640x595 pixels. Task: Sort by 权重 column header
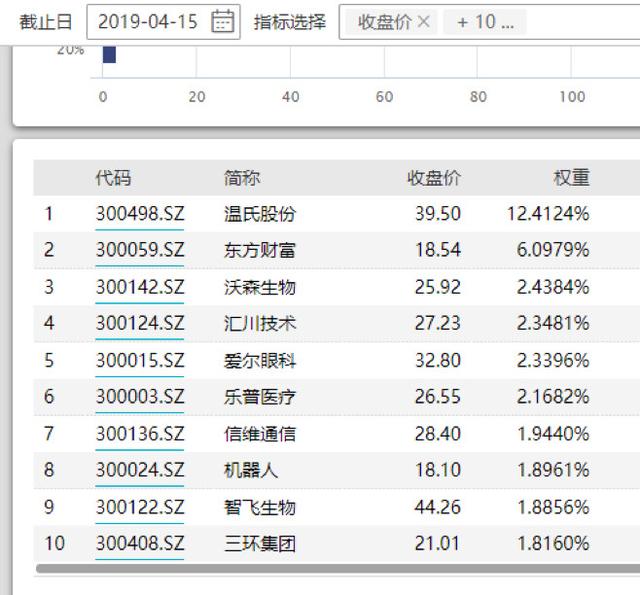point(571,178)
